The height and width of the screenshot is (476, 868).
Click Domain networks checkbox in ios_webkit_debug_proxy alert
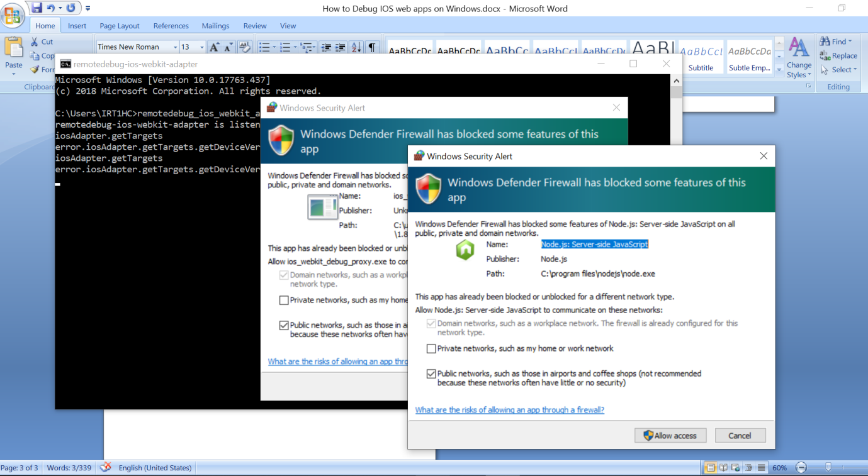tap(284, 275)
